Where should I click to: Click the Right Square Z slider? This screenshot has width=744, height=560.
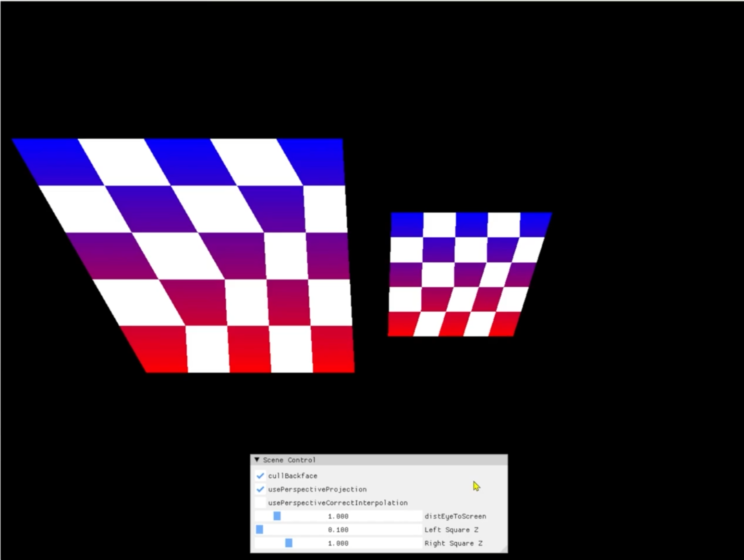click(x=338, y=543)
